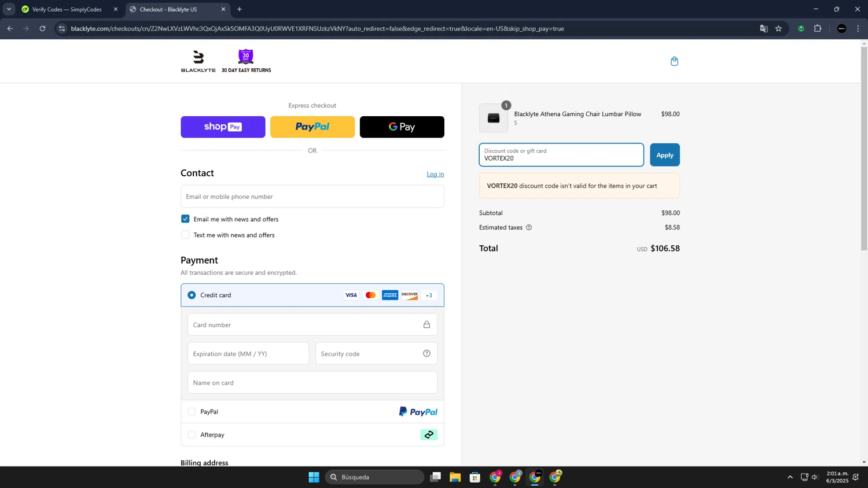The width and height of the screenshot is (868, 488).
Task: Click the translate page icon
Action: (x=764, y=28)
